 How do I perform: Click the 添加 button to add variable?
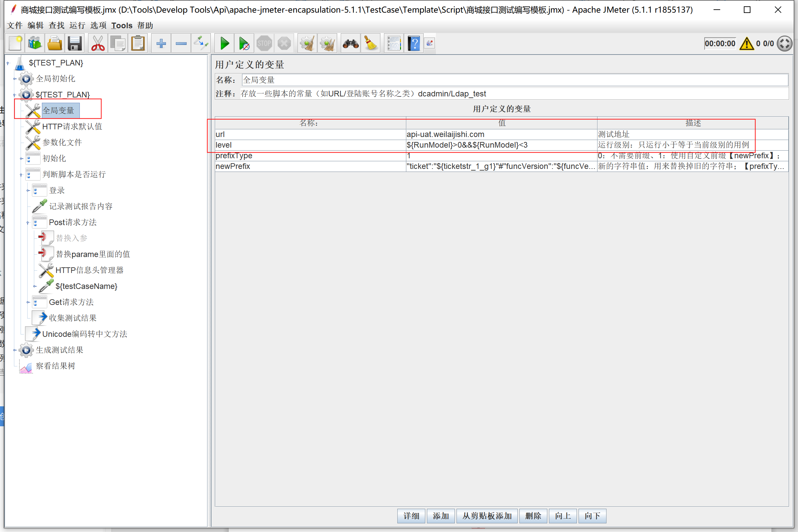[441, 516]
